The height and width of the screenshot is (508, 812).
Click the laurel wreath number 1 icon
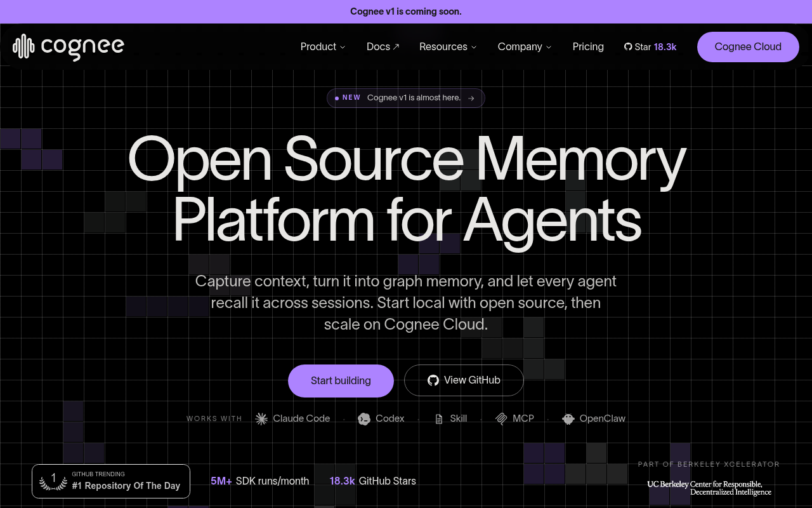point(53,481)
